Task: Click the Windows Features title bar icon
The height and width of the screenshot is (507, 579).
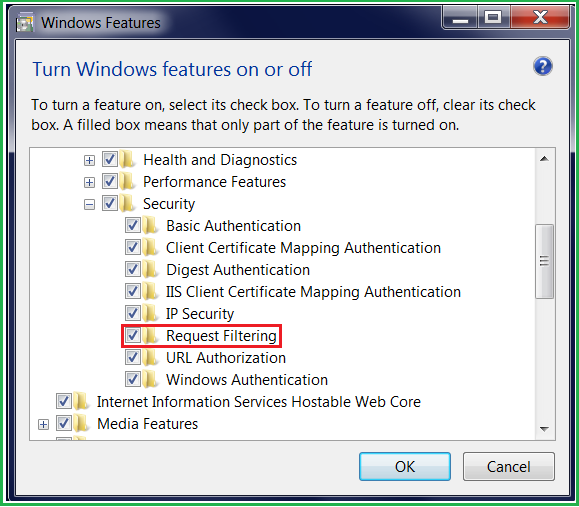Action: [25, 22]
